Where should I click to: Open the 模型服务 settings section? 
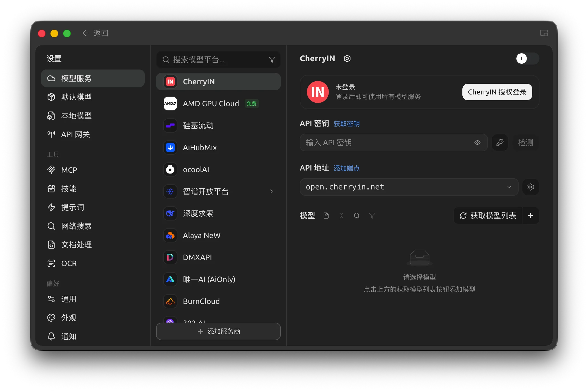tap(93, 78)
